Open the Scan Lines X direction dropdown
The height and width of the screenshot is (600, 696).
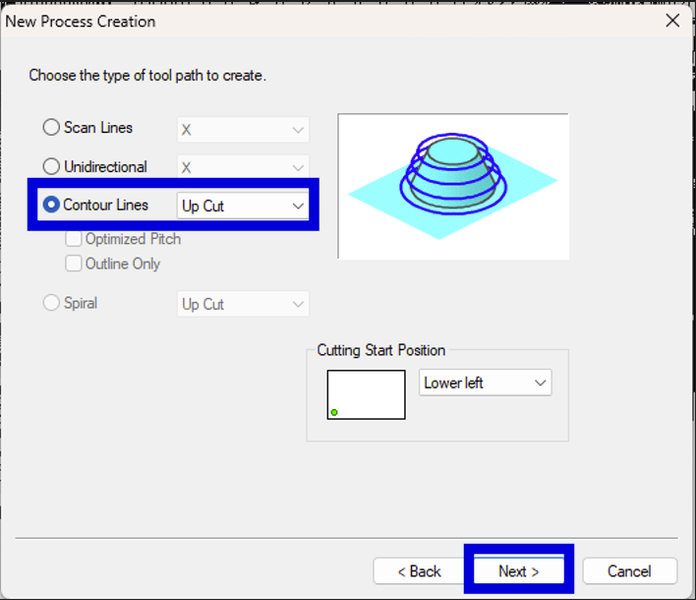(x=243, y=130)
